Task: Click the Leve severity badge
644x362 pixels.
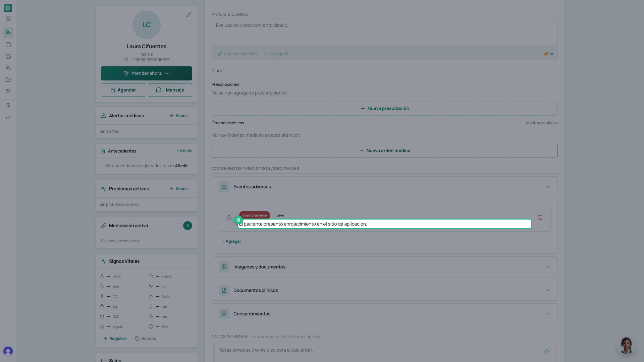Action: pyautogui.click(x=280, y=216)
